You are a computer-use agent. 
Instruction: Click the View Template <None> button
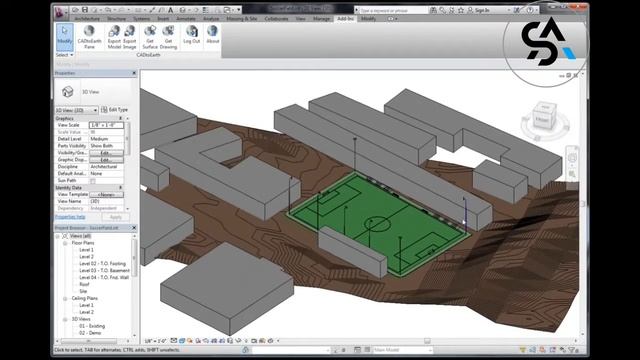pyautogui.click(x=106, y=195)
